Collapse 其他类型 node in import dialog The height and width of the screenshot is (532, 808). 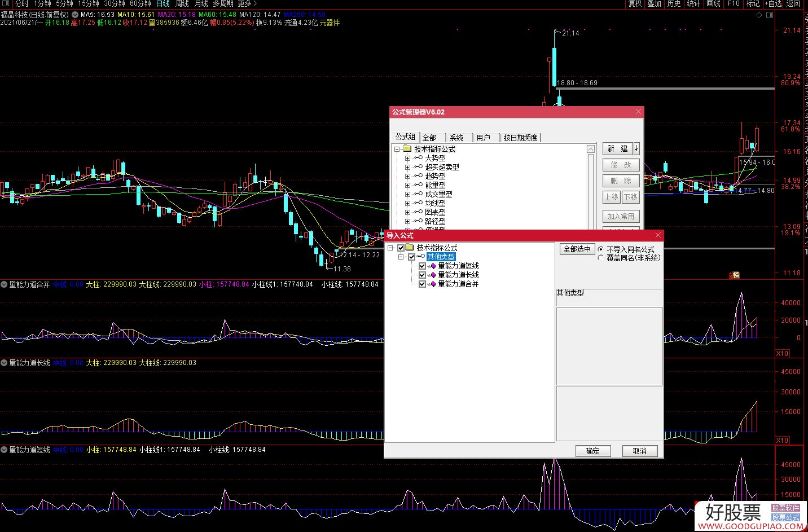401,257
